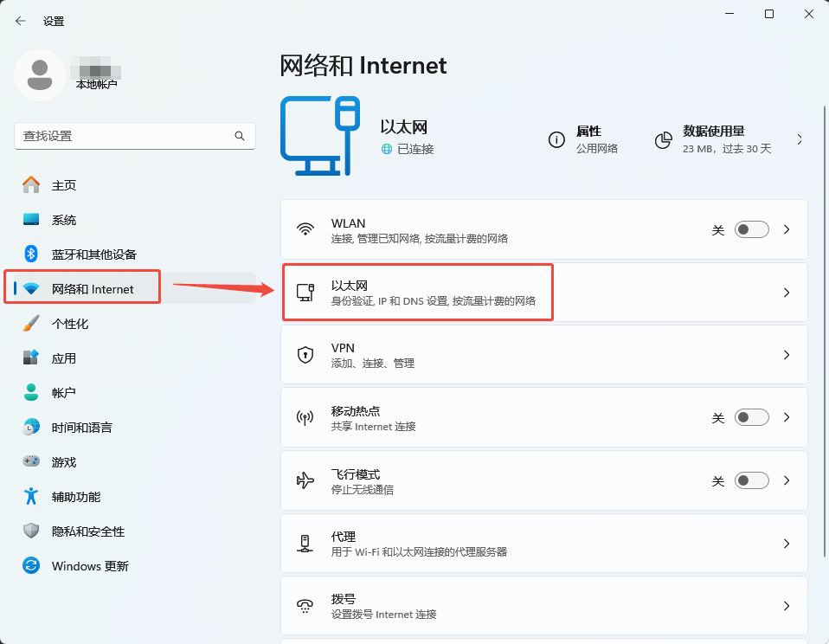This screenshot has width=829, height=644.
Task: Open Properties (属性) public network link
Action: [583, 139]
